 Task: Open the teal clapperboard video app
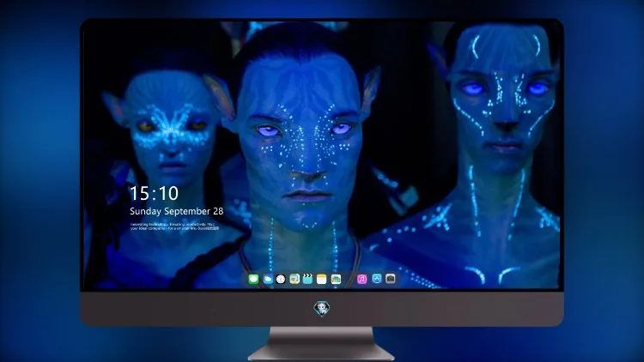click(x=307, y=279)
